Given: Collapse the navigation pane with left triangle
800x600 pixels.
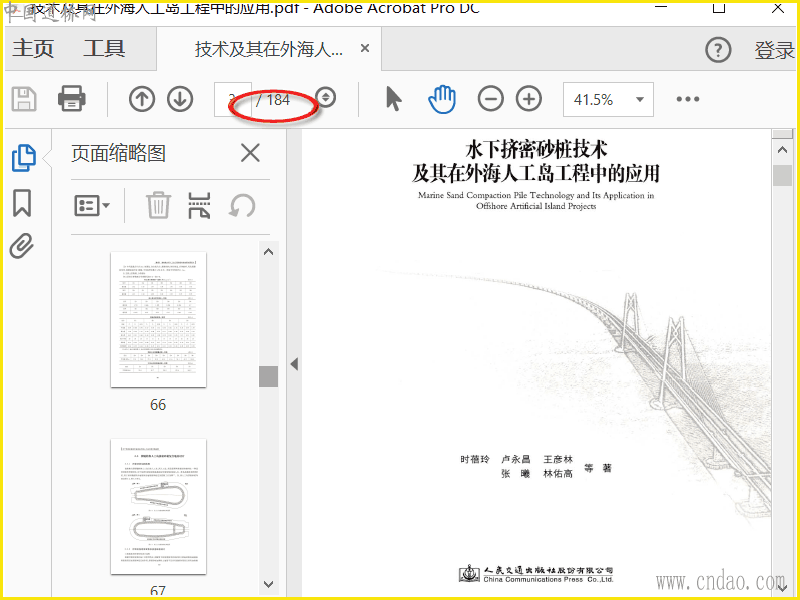Looking at the screenshot, I should click(294, 364).
